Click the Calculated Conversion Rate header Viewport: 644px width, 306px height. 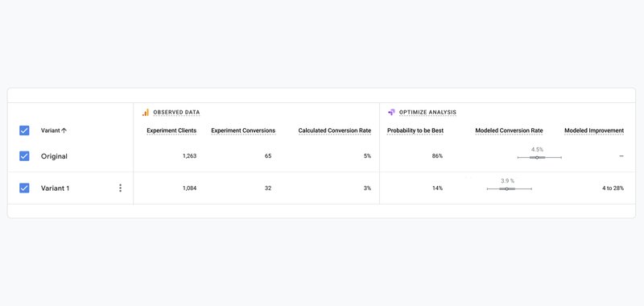(335, 130)
